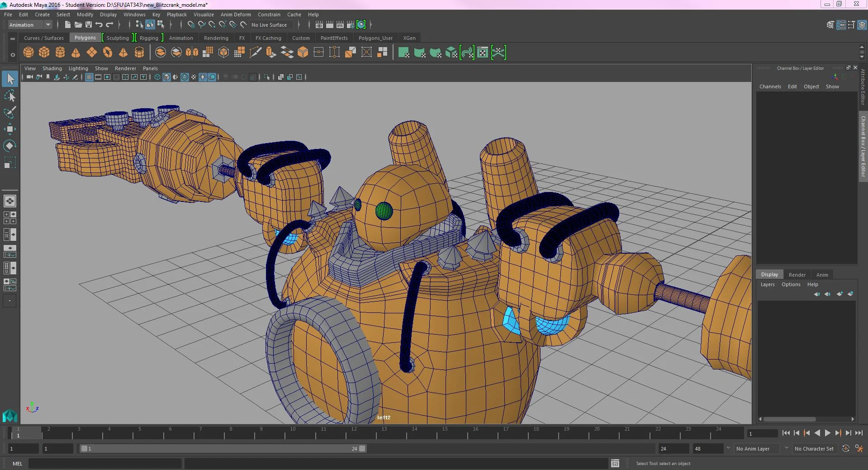Click the Undo arrow icon
868x470 pixels.
pyautogui.click(x=99, y=24)
